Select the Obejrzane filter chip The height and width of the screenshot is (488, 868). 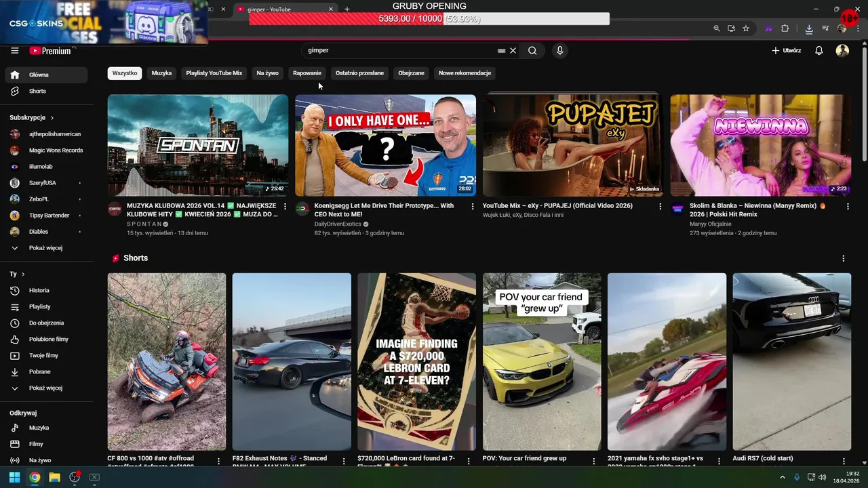pos(411,73)
